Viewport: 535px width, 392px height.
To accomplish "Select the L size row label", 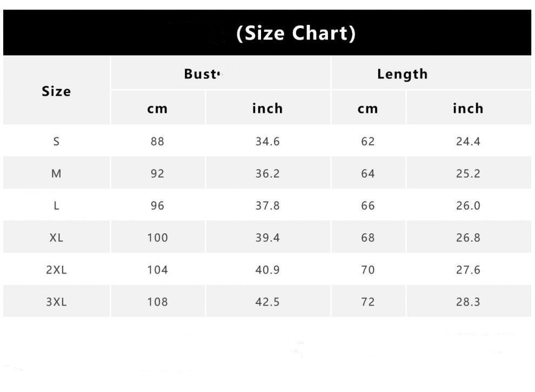I will point(56,206).
